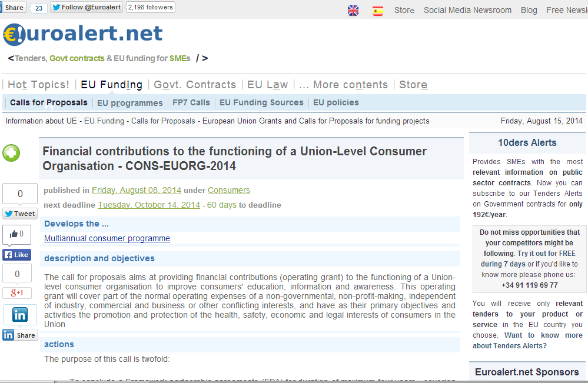Expand the More contents menu
The height and width of the screenshot is (383, 588).
[343, 85]
